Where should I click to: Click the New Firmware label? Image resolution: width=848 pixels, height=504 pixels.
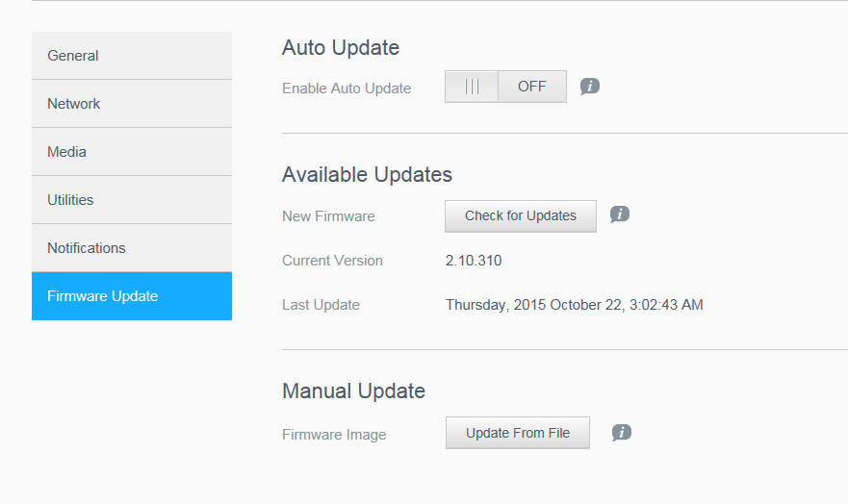click(x=328, y=216)
